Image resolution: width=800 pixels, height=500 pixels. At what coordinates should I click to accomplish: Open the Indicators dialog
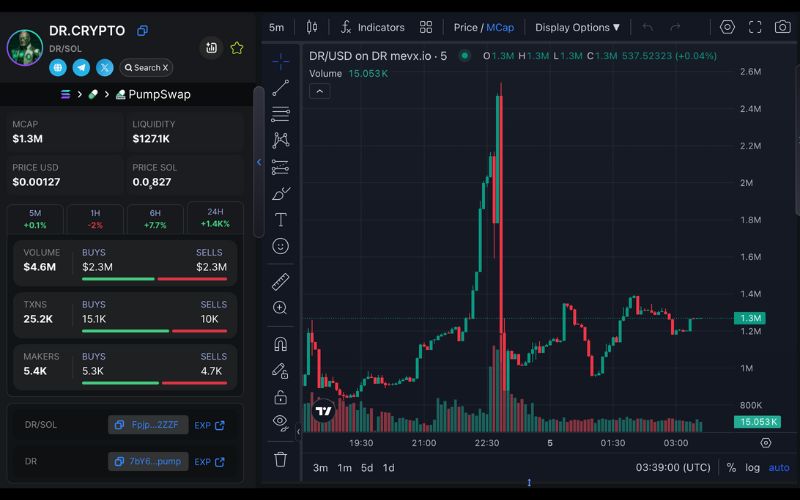[x=372, y=27]
